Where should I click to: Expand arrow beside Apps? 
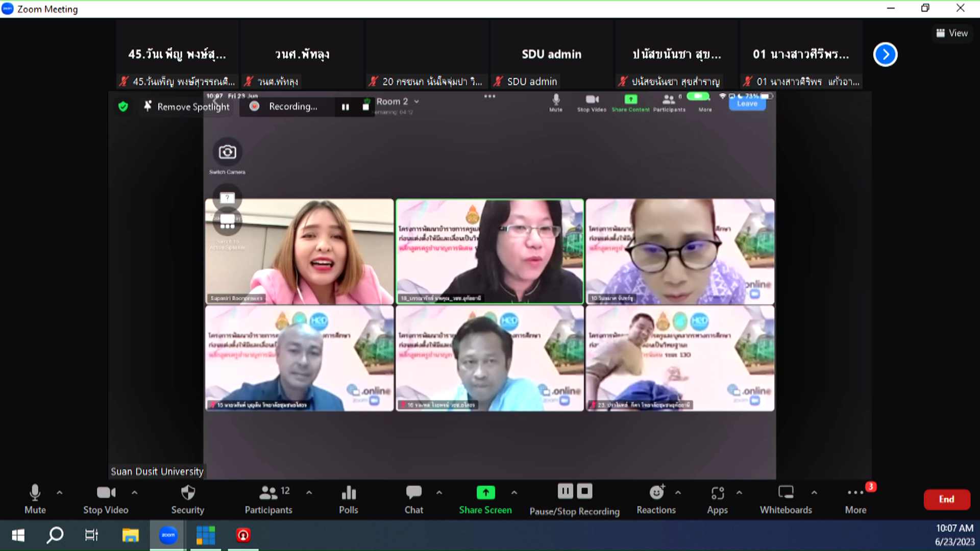739,492
